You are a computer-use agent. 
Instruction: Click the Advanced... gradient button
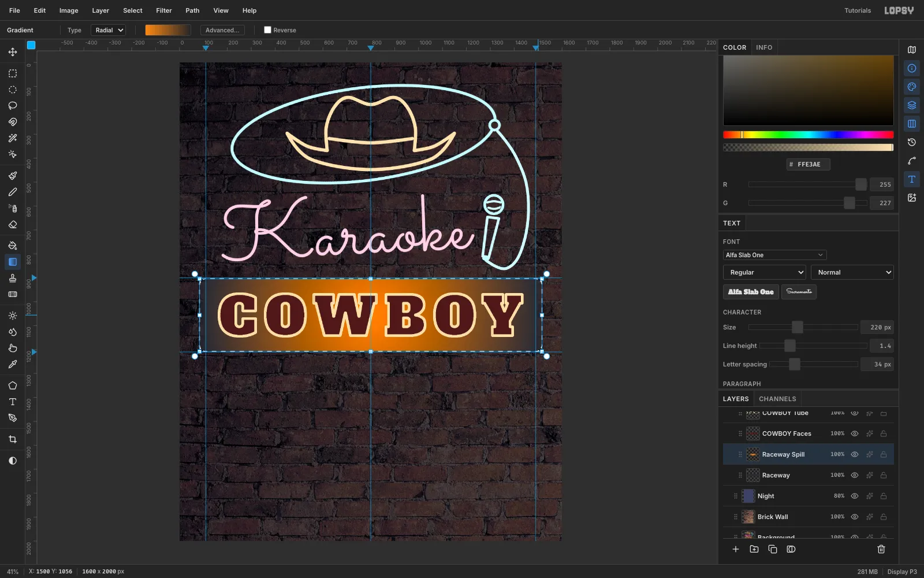(x=222, y=30)
